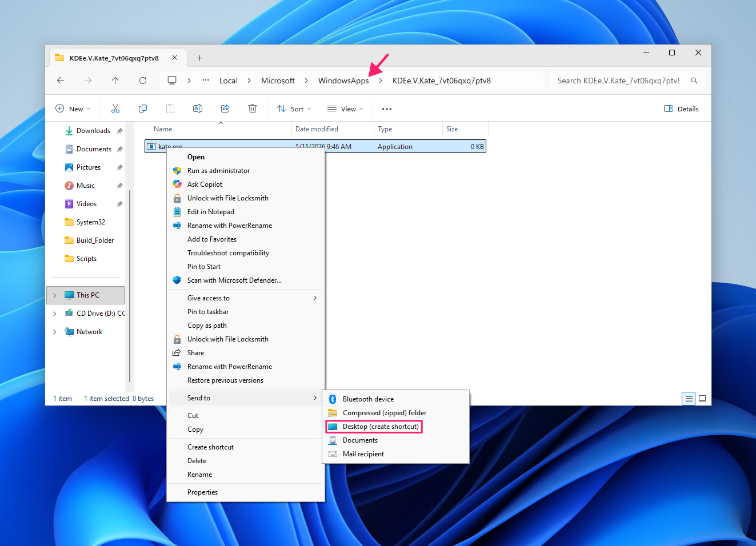Screen dimensions: 756x546
Task: Expand the CD Drive (D:) node
Action: [x=55, y=314]
